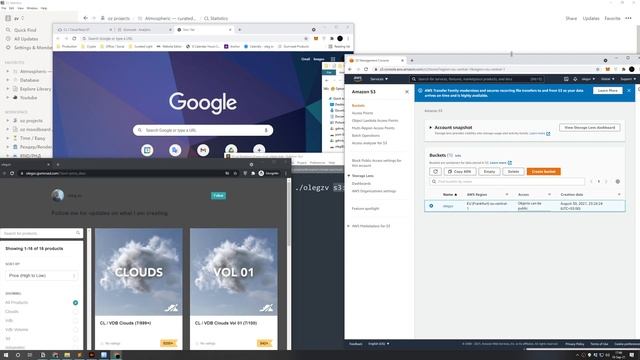The width and height of the screenshot is (640, 360).
Task: Reload the AWS S3 console page
Action: (366, 69)
